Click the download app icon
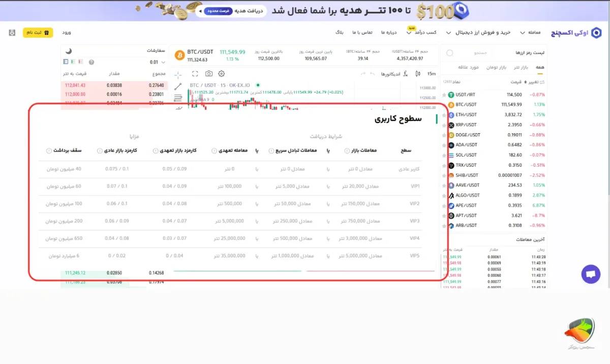Image resolution: width=610 pixels, height=364 pixels. pyautogui.click(x=12, y=33)
